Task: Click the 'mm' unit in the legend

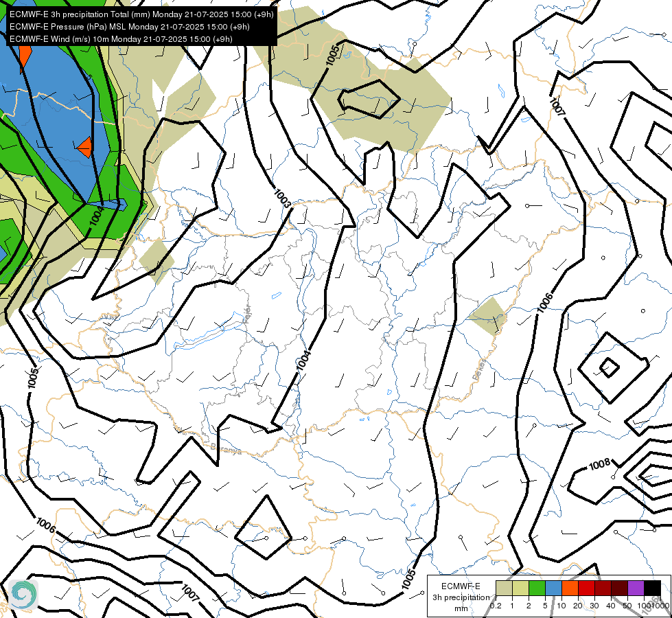Action: (x=461, y=608)
